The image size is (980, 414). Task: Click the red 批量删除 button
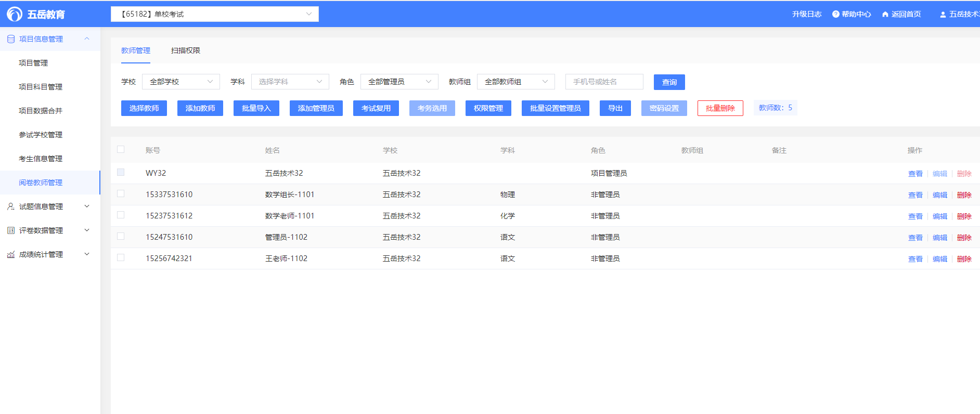[x=720, y=108]
